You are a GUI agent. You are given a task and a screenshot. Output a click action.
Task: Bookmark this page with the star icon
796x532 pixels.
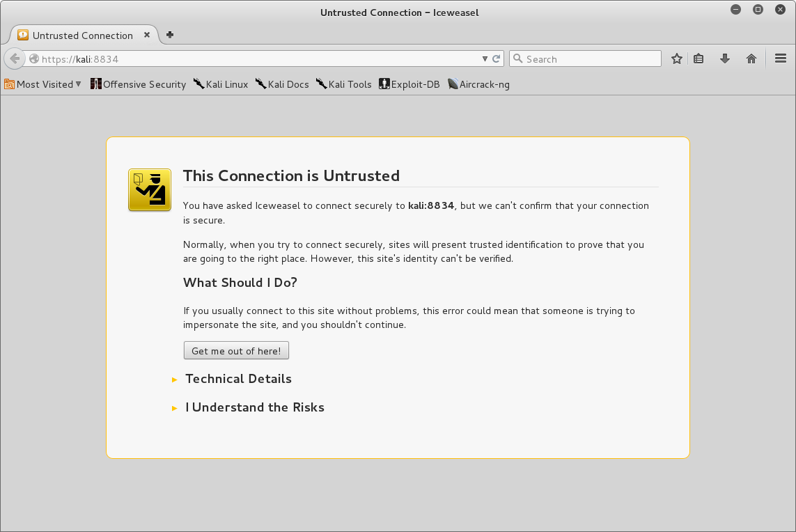[676, 59]
